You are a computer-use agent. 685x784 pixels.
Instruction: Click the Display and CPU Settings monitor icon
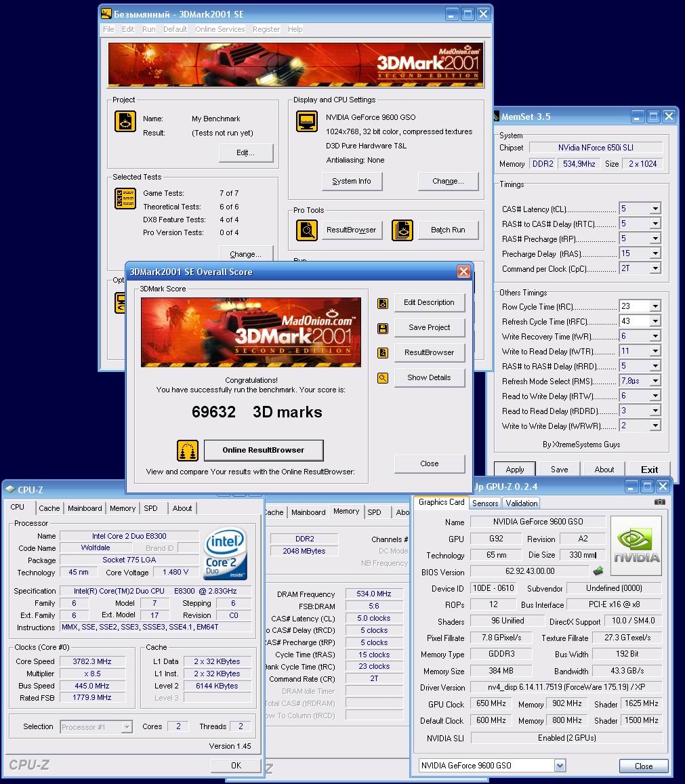click(306, 121)
